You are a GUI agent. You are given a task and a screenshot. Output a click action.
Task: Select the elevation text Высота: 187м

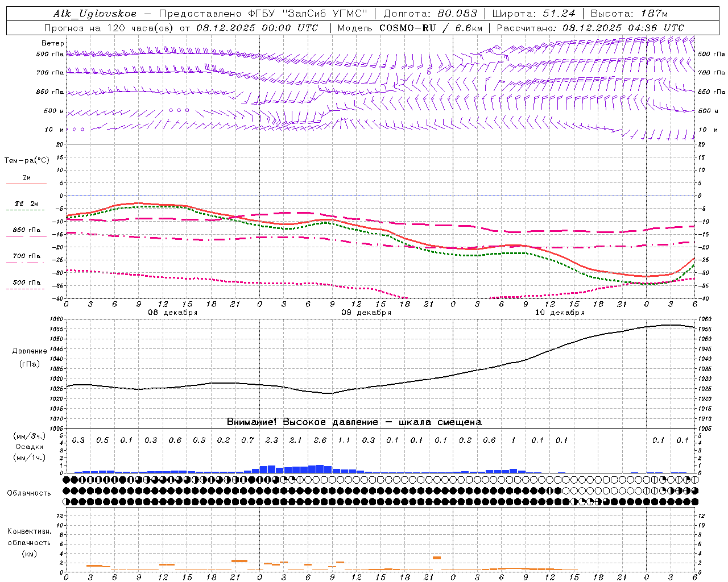[629, 14]
